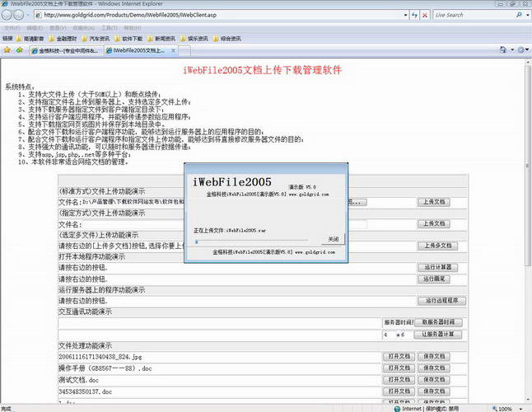Open the Tools gear dropdown
This screenshot has width=532, height=412.
[x=523, y=50]
